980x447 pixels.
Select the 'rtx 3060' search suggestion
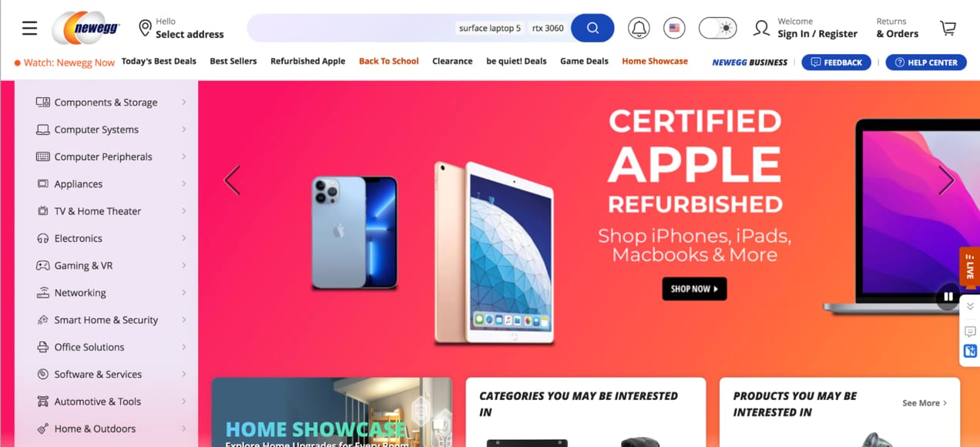pyautogui.click(x=548, y=29)
